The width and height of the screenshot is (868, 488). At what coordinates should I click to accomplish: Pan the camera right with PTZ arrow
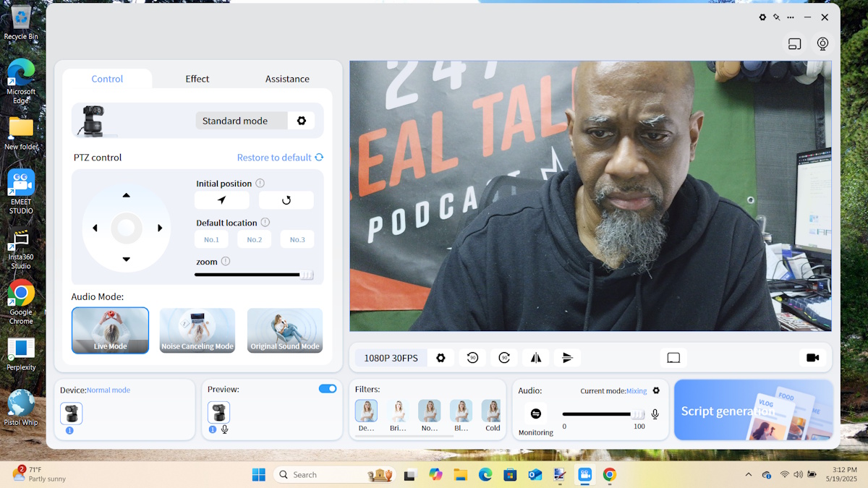[x=160, y=228]
